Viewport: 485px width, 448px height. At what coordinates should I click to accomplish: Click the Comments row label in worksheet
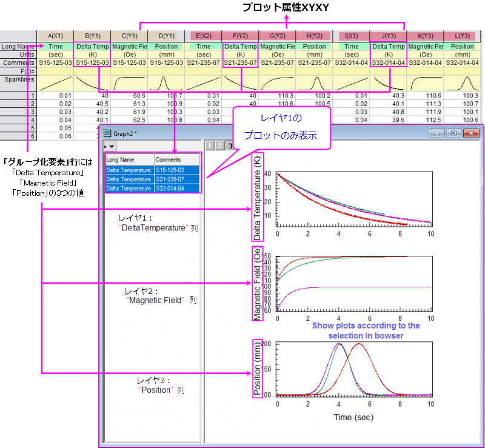coord(18,63)
